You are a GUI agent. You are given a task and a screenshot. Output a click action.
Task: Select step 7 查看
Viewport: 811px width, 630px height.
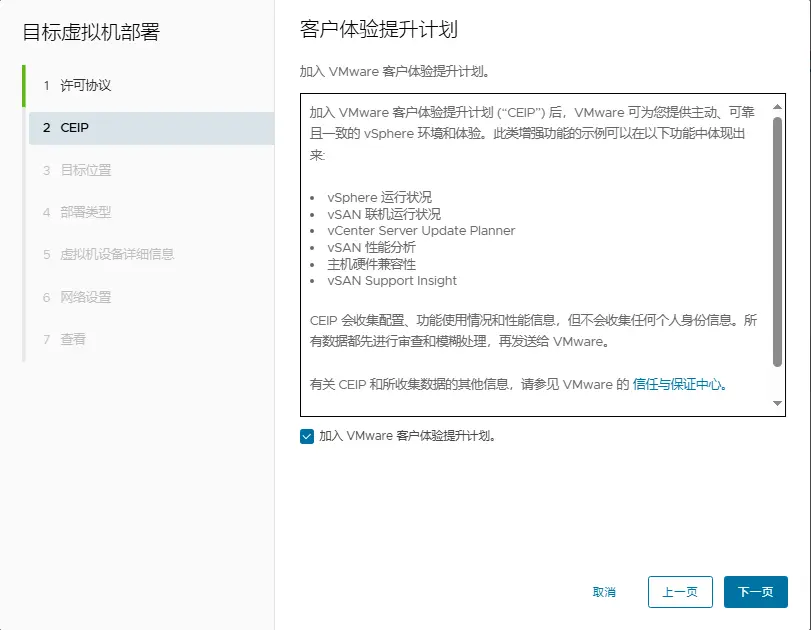pyautogui.click(x=73, y=339)
